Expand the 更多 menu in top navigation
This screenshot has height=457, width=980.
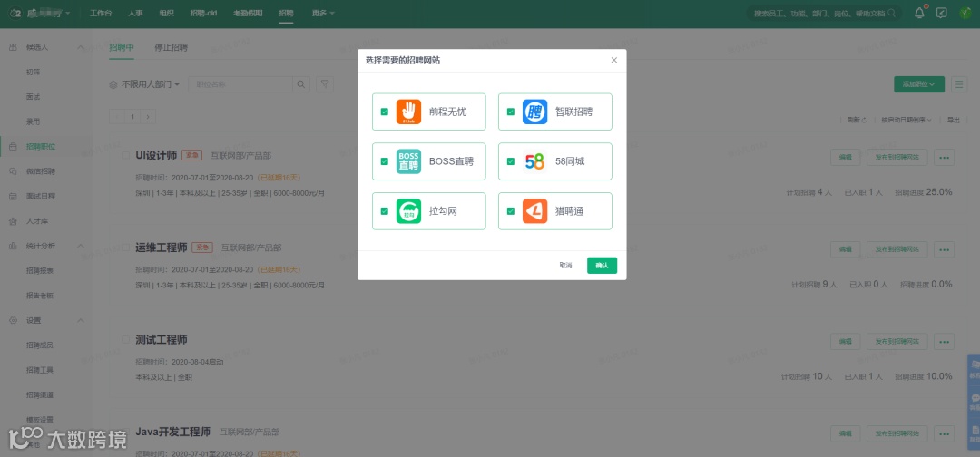[x=323, y=13]
